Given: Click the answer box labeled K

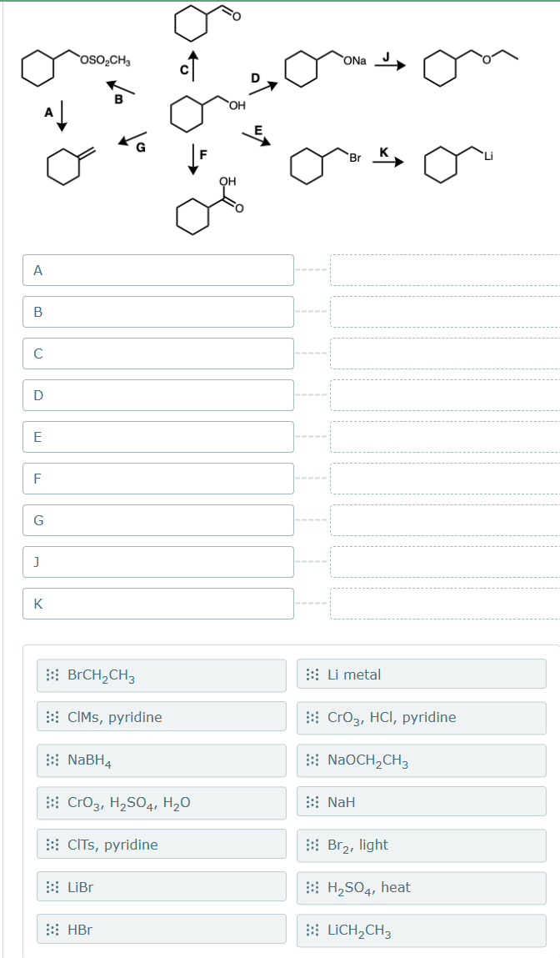Looking at the screenshot, I should point(157,603).
